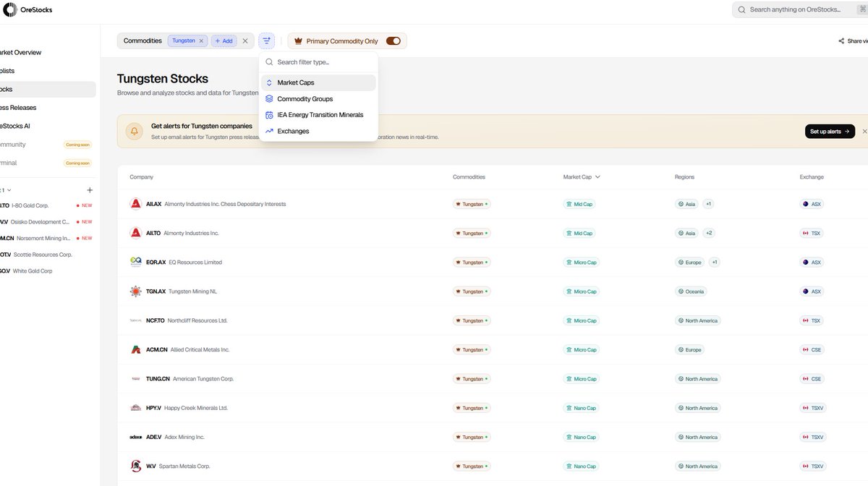Click the Almonty AII.TO company logo
Screen dimensions: 868x486
point(135,233)
